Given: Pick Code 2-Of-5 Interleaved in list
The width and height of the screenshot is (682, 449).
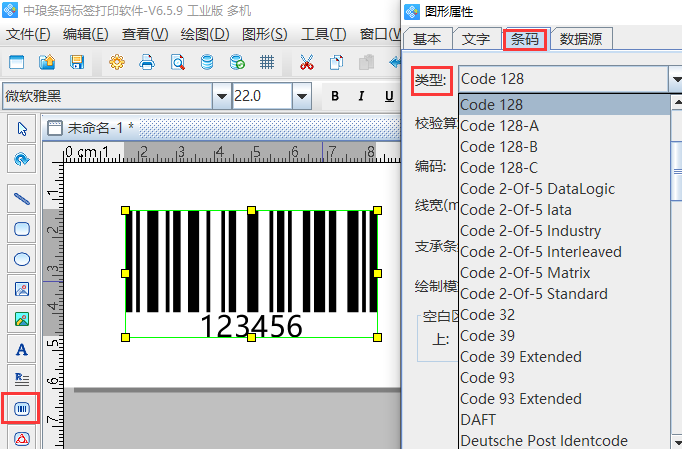Looking at the screenshot, I should 540,251.
